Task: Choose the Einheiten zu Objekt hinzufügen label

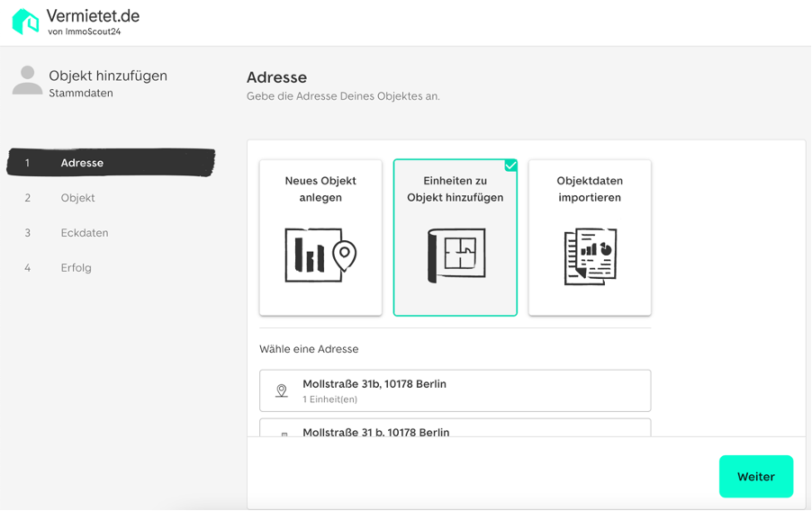Action: pos(456,189)
